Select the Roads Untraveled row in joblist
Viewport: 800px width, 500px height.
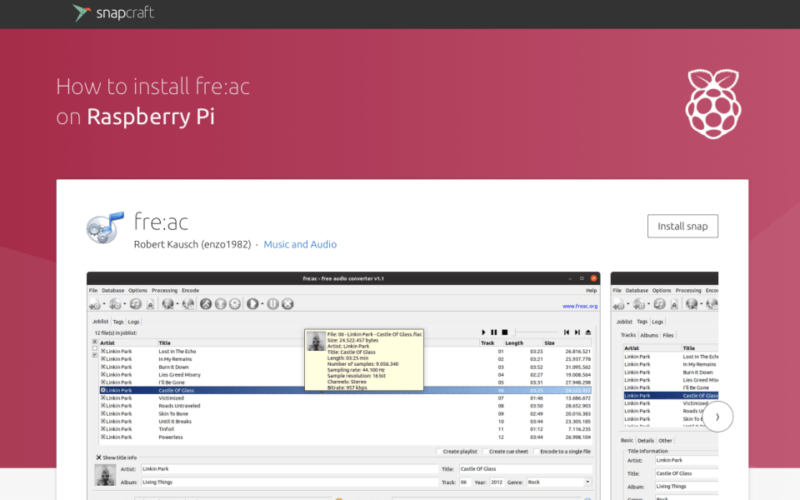click(x=345, y=406)
